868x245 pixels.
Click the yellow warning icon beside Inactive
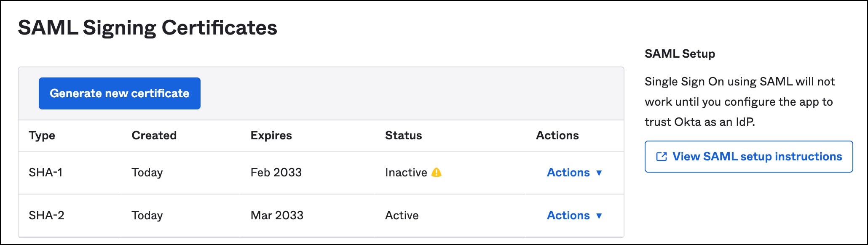pos(437,172)
